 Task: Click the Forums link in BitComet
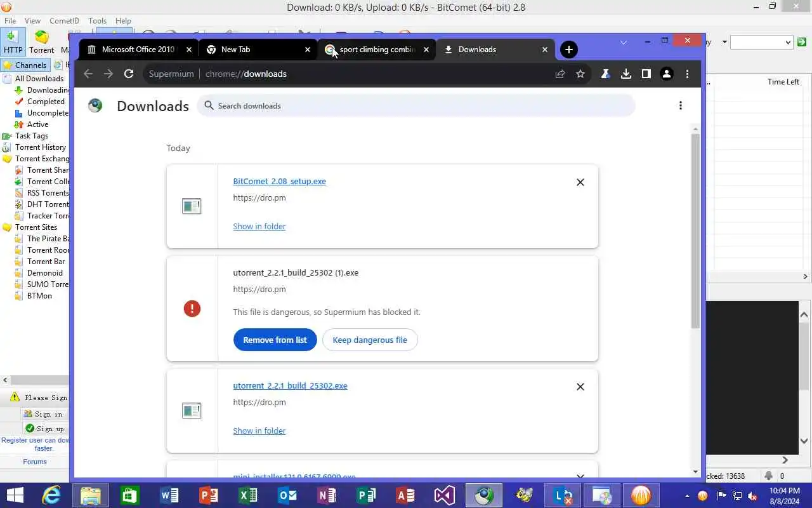pos(35,462)
